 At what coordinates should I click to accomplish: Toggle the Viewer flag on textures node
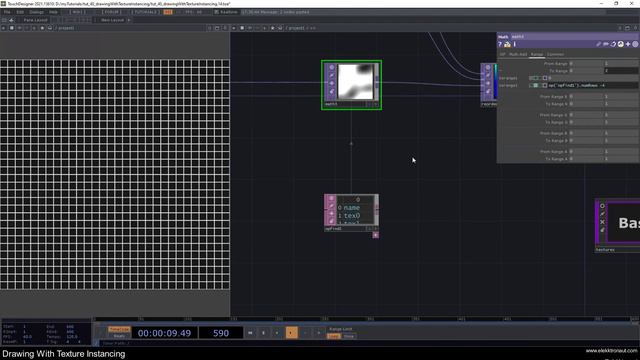pyautogui.click(x=602, y=206)
